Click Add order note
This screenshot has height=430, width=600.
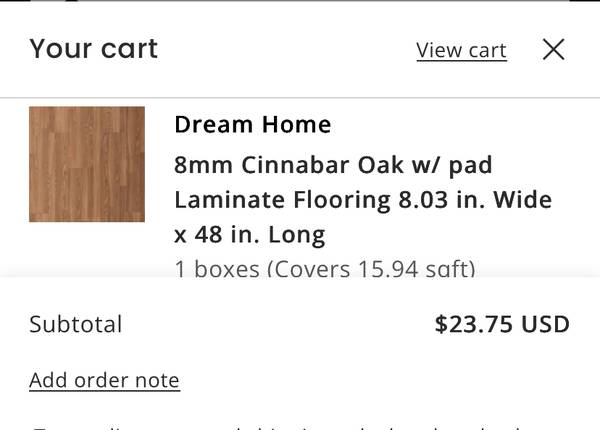tap(104, 380)
